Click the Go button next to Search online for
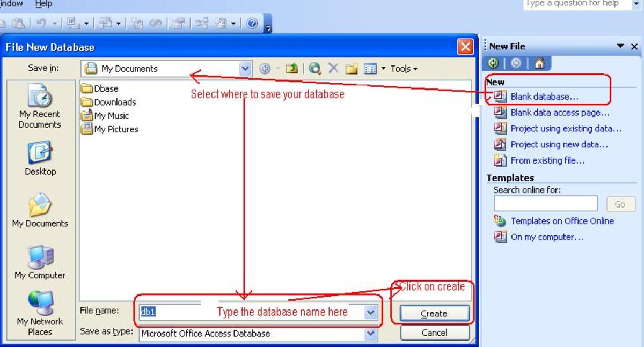The image size is (644, 347). click(x=620, y=204)
